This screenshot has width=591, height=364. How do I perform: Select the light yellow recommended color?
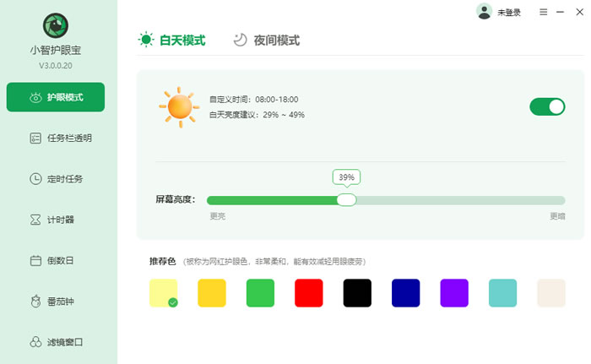(x=164, y=292)
